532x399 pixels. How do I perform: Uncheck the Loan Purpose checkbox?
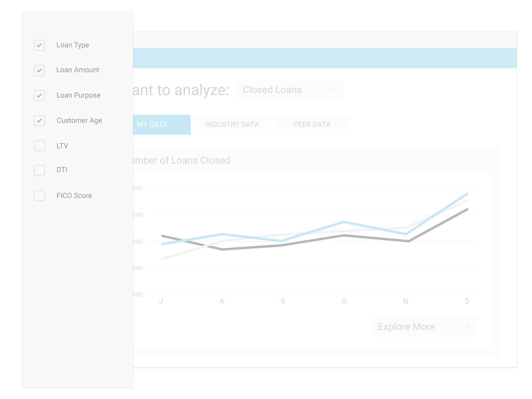pyautogui.click(x=39, y=96)
